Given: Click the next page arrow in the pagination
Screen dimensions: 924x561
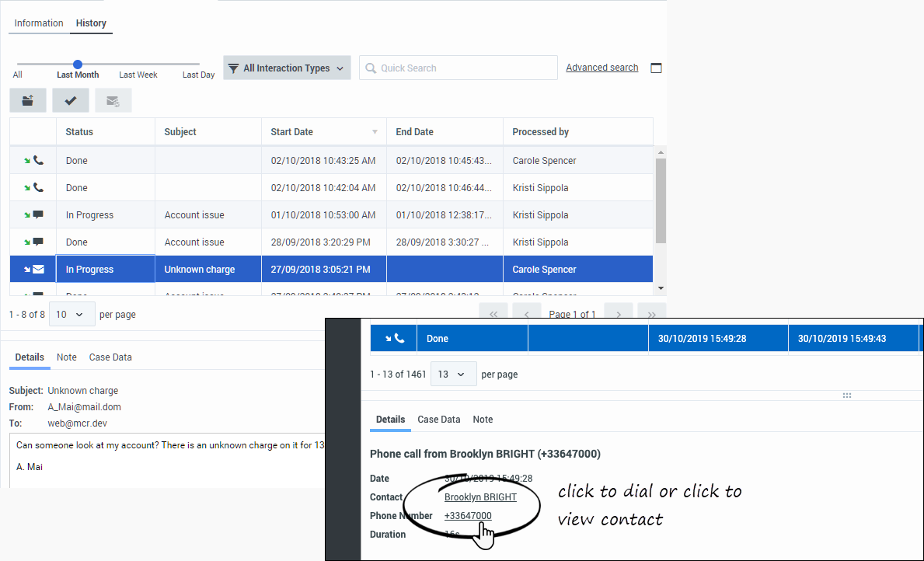Looking at the screenshot, I should [618, 315].
